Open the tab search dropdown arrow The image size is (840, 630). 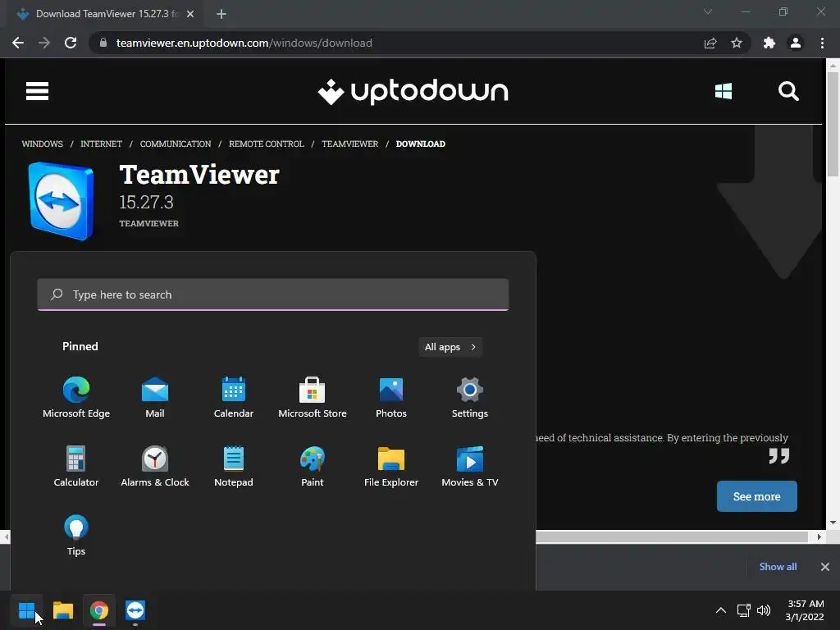pos(708,11)
